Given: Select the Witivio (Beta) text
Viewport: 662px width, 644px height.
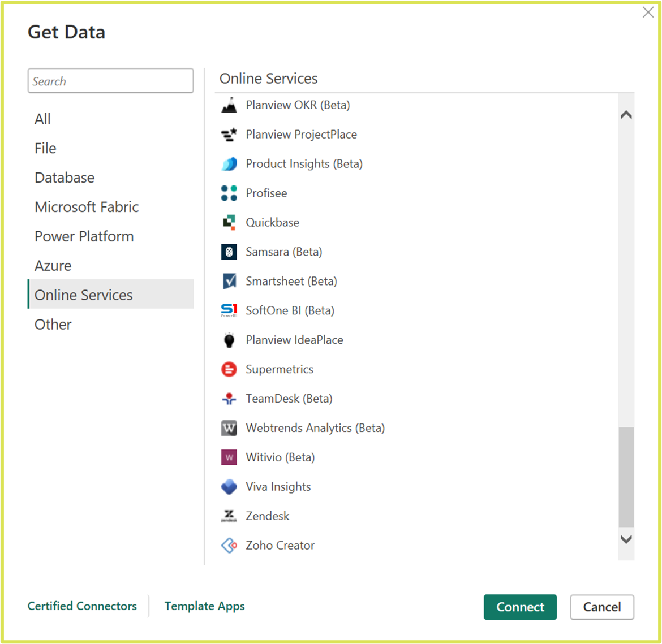Looking at the screenshot, I should click(280, 457).
